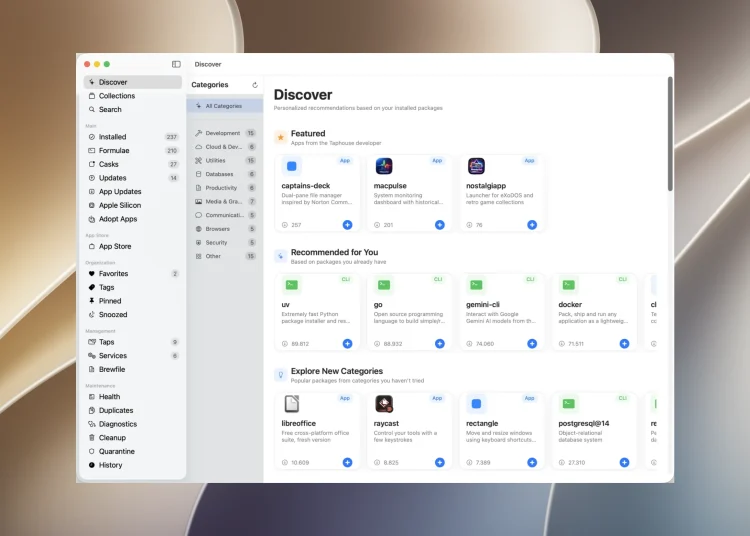The height and width of the screenshot is (536, 750).
Task: Add nostalgiapp using the plus icon
Action: (x=532, y=225)
